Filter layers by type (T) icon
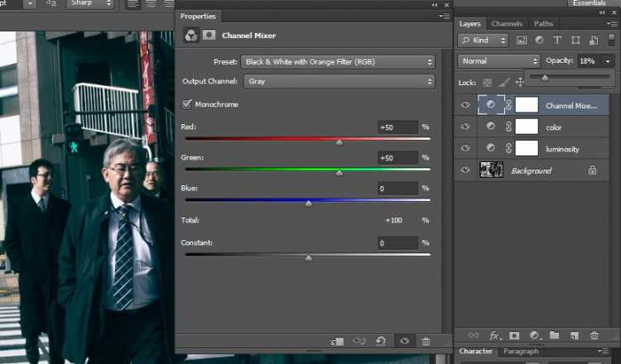Screen dimensions: 621x364 click(556, 40)
